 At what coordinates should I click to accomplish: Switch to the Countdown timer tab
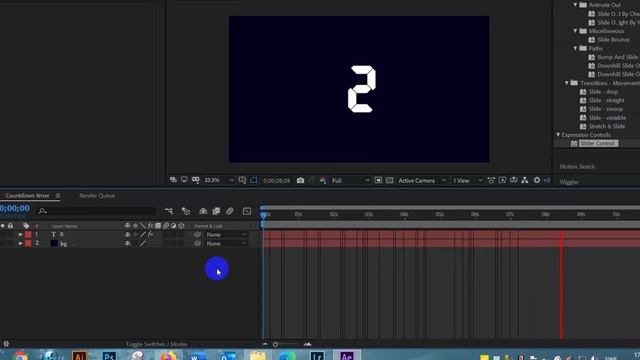[27, 196]
